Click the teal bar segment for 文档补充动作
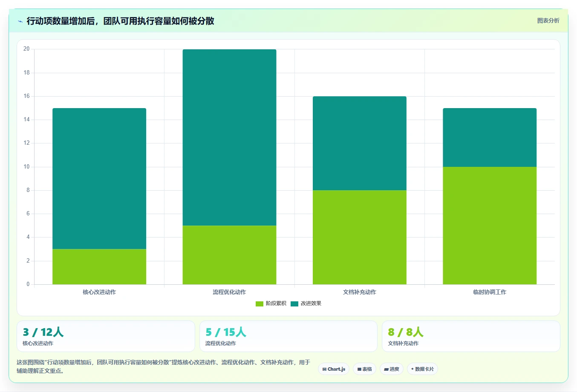The height and width of the screenshot is (392, 577). point(360,143)
